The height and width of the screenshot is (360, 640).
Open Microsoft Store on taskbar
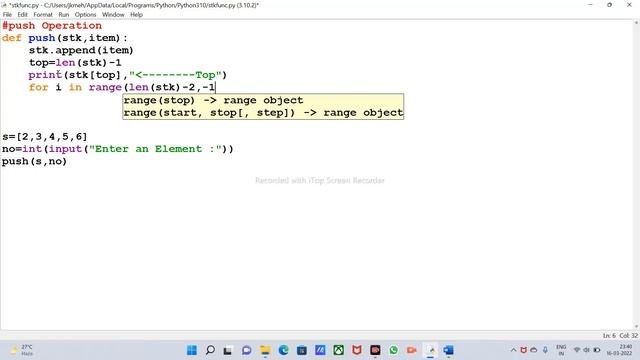302,350
